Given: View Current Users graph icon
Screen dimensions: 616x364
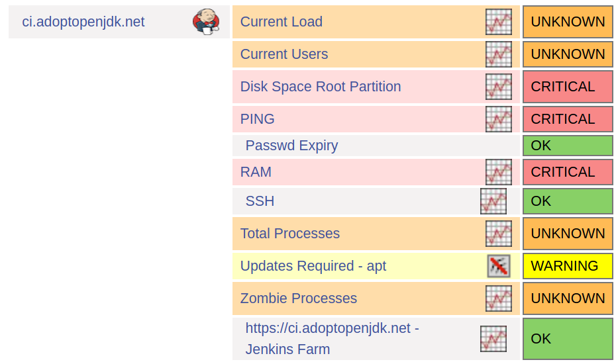Looking at the screenshot, I should (499, 54).
